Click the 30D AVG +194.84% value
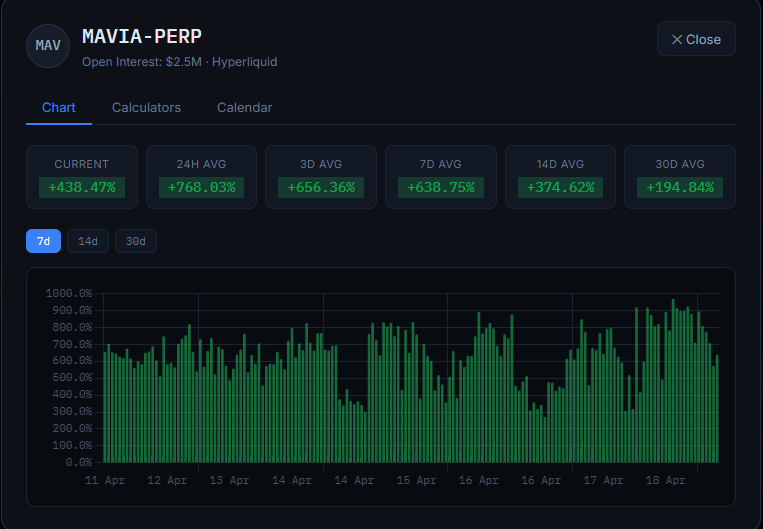Viewport: 763px width, 529px height. [680, 187]
